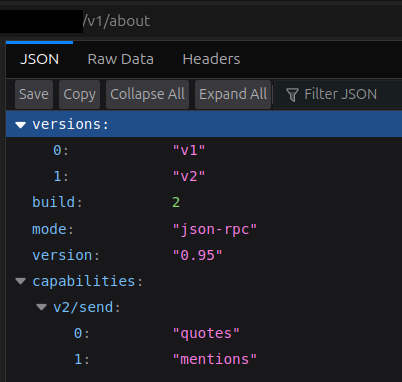Click the "quotes" value
Viewport: 402px width, 382px height.
(206, 333)
